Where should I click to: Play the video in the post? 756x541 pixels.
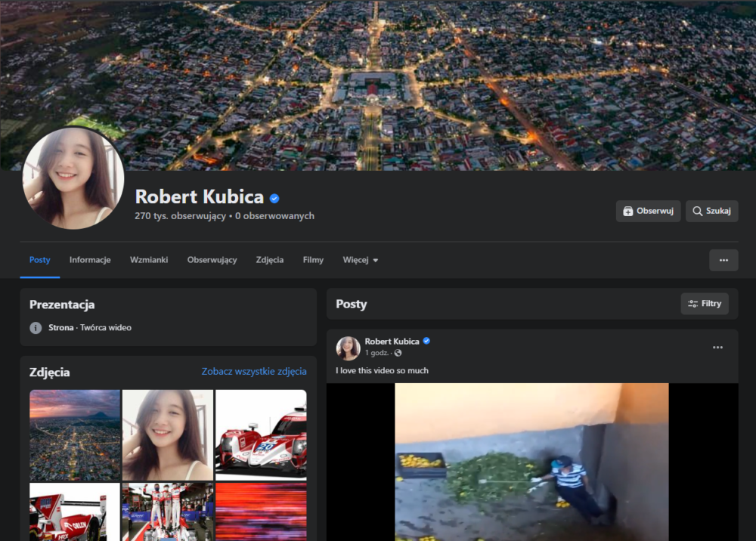click(531, 462)
